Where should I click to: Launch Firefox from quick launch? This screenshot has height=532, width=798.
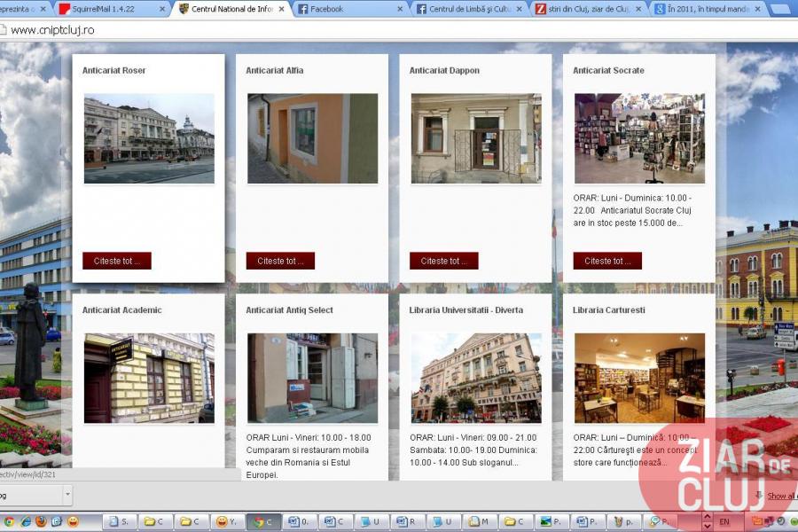[x=41, y=521]
